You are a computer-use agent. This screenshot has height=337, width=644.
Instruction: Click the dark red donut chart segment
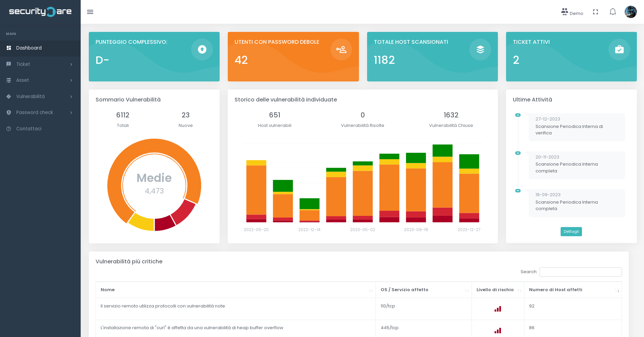tap(164, 223)
